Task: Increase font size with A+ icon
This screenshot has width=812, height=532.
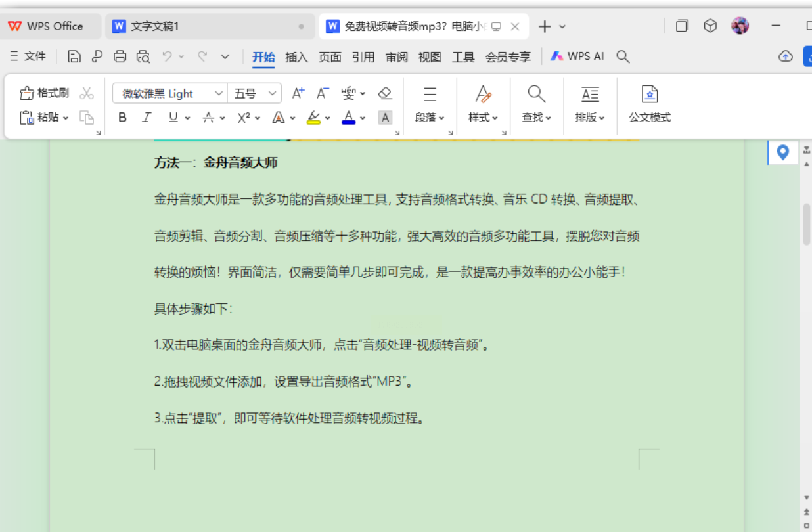Action: click(x=298, y=93)
